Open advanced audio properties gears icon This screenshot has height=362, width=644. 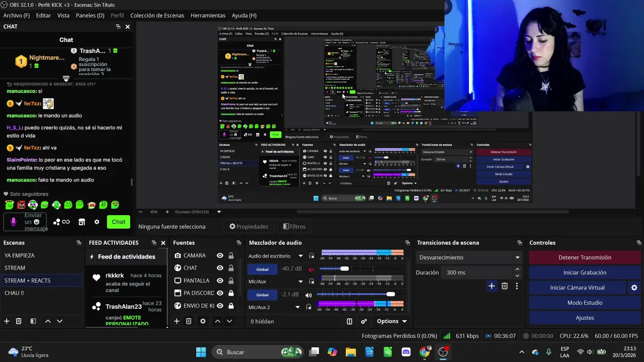pyautogui.click(x=364, y=321)
